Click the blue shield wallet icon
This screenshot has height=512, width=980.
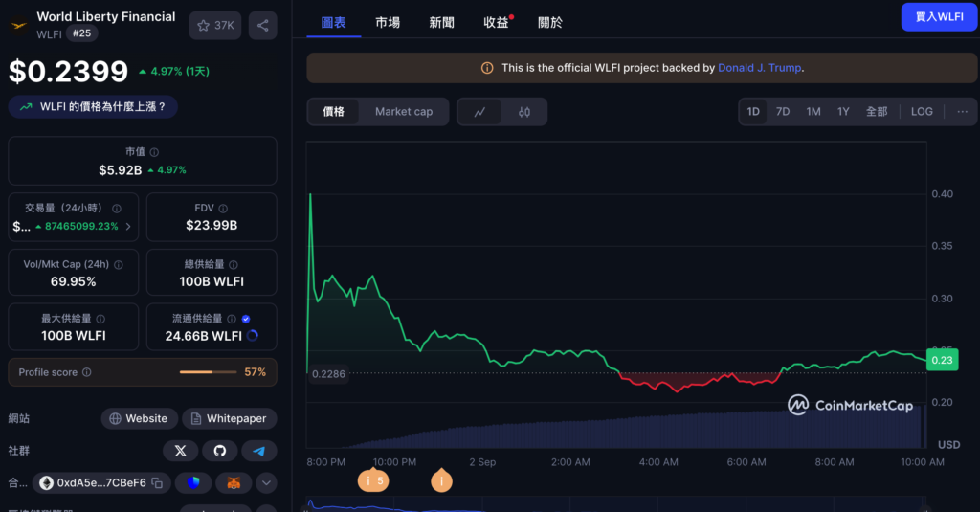(x=193, y=483)
